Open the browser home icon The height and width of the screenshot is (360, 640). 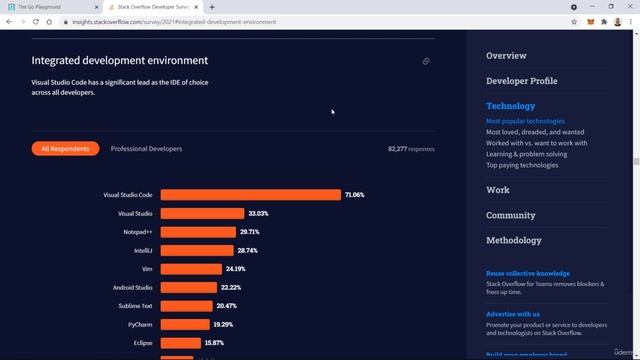49,22
